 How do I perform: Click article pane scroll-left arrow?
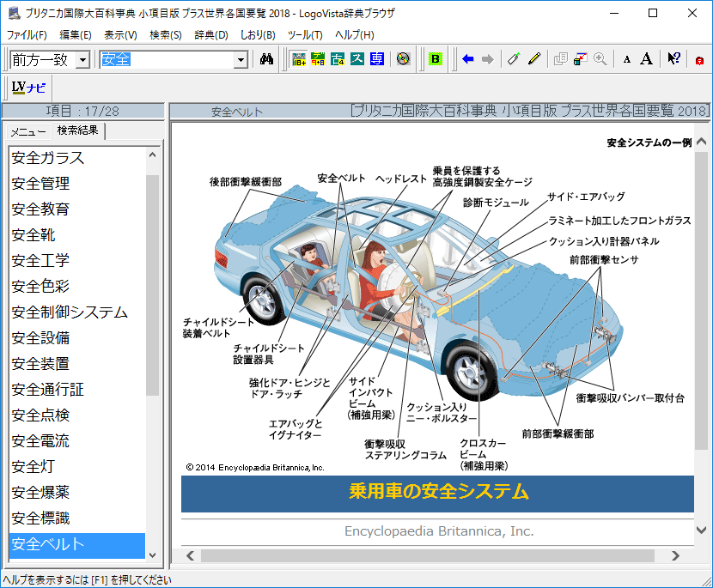(191, 555)
